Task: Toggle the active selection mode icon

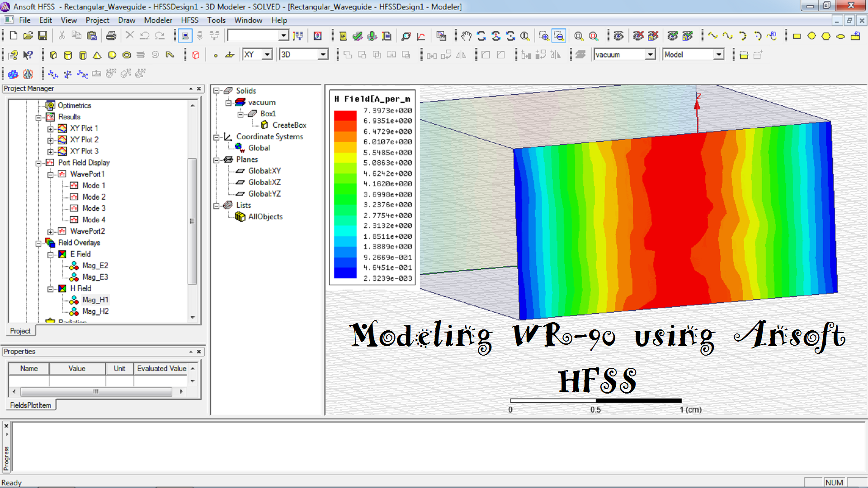Action: 185,36
